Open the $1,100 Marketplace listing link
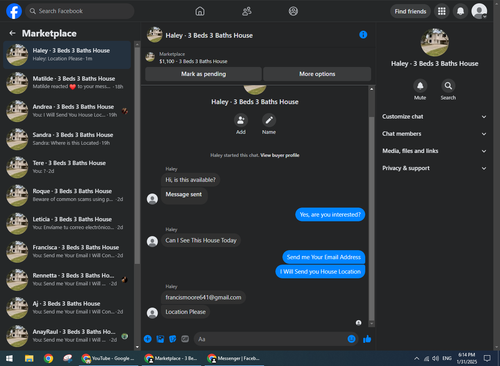This screenshot has width=500, height=366. click(x=193, y=61)
